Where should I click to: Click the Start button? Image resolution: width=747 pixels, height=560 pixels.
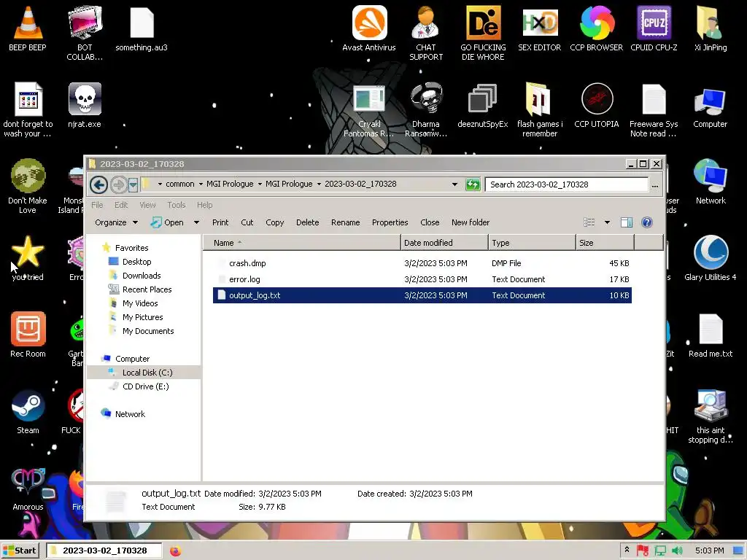(20, 551)
